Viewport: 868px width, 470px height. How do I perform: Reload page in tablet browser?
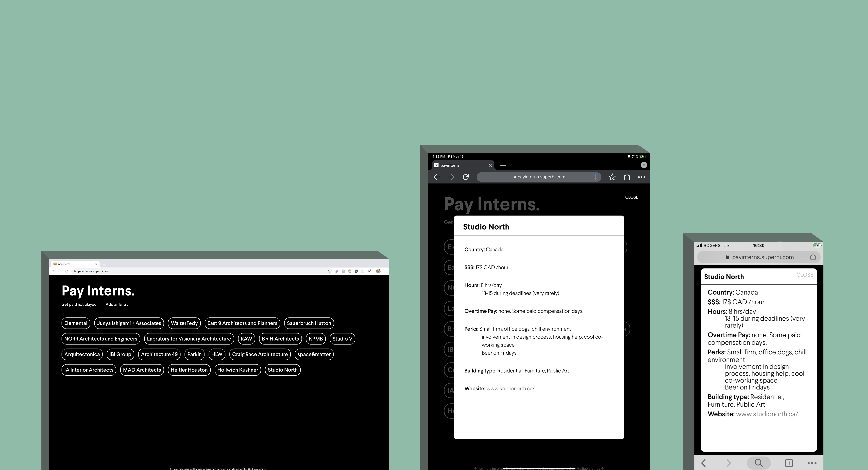click(466, 177)
